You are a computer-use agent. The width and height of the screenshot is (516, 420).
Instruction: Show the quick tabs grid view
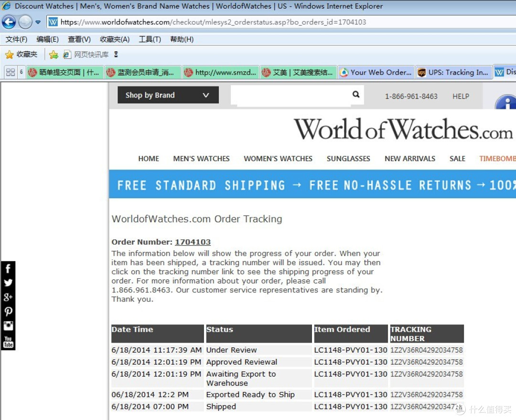pos(10,73)
